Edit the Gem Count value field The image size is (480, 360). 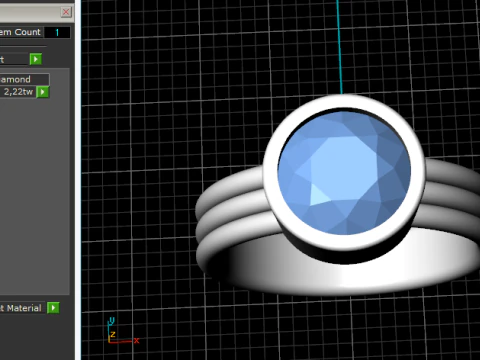click(x=57, y=32)
